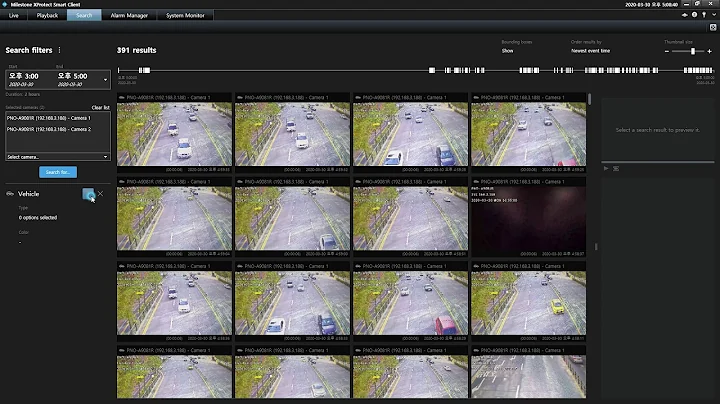The image size is (720, 404).
Task: Open the Vehicle Color option value
Action: (x=20, y=242)
